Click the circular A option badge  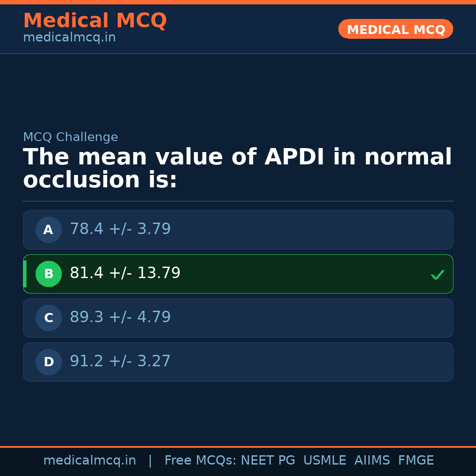[x=48, y=230]
